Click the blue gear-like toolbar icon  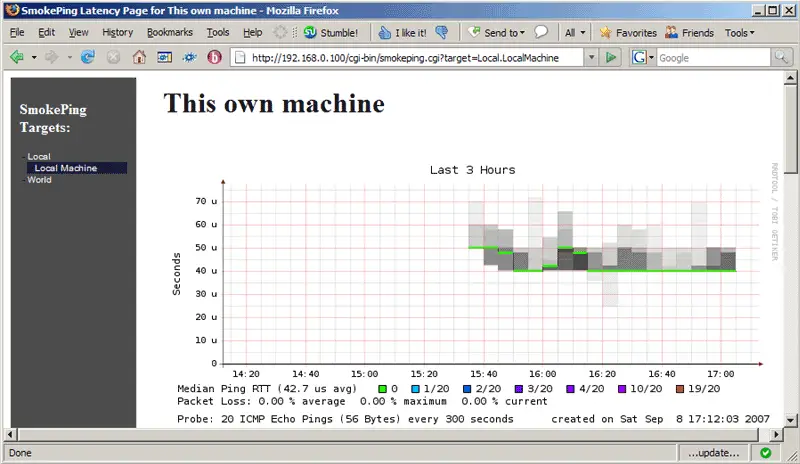[190, 57]
